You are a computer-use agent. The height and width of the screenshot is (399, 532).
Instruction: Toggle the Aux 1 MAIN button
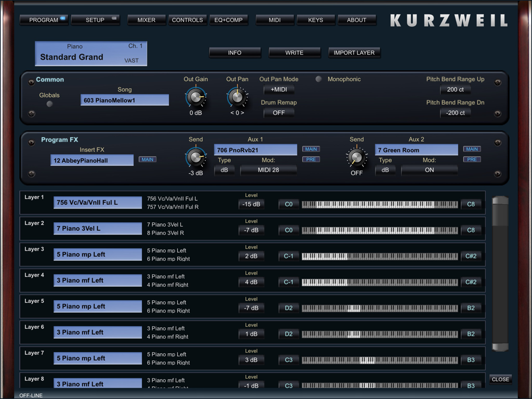click(311, 149)
